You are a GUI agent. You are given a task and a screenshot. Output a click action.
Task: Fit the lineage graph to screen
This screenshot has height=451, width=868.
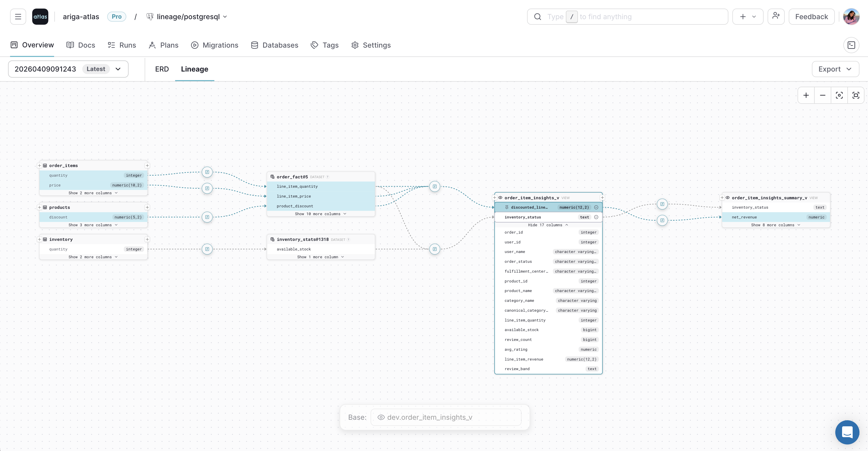856,95
